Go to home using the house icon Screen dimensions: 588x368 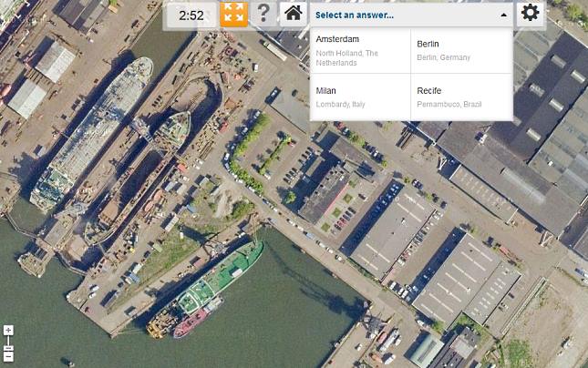point(294,15)
